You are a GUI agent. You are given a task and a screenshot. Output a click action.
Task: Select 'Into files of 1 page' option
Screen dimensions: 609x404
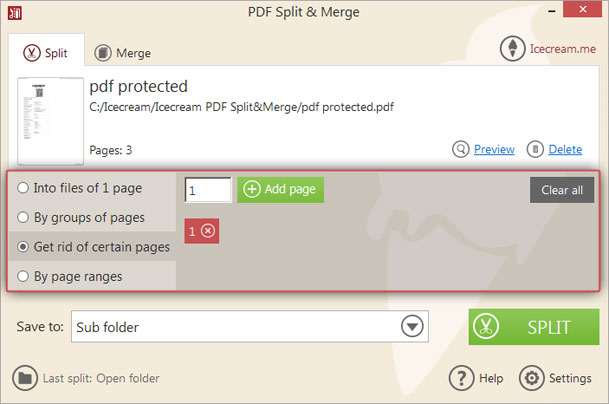(24, 188)
